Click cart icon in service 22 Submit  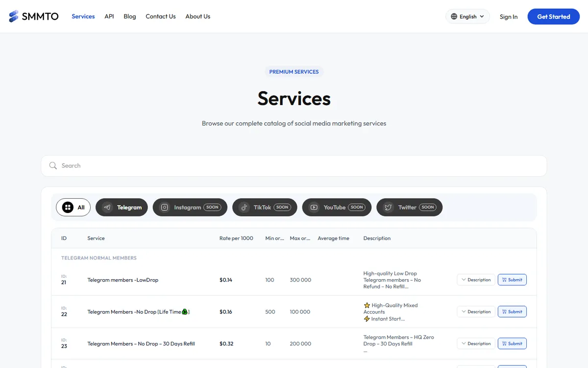coord(504,312)
